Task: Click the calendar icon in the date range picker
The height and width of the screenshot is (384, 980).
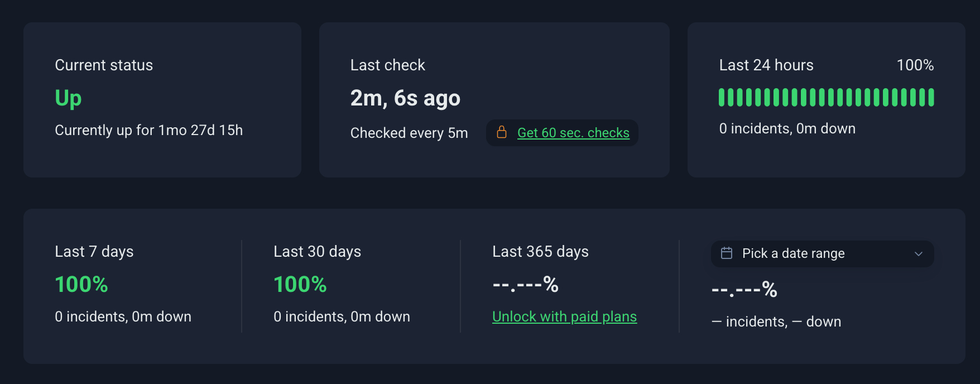Action: (x=726, y=253)
